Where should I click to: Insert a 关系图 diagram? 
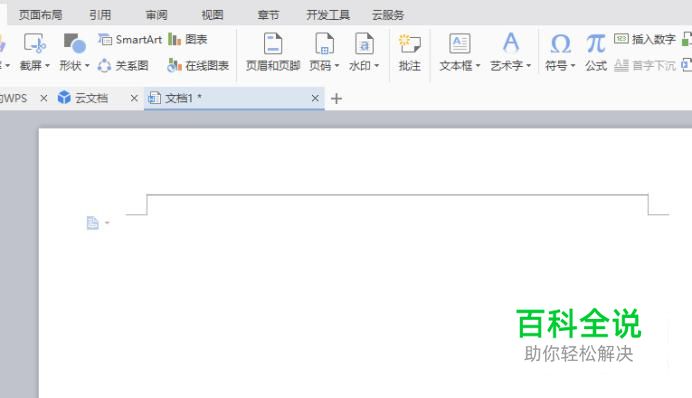pyautogui.click(x=123, y=66)
